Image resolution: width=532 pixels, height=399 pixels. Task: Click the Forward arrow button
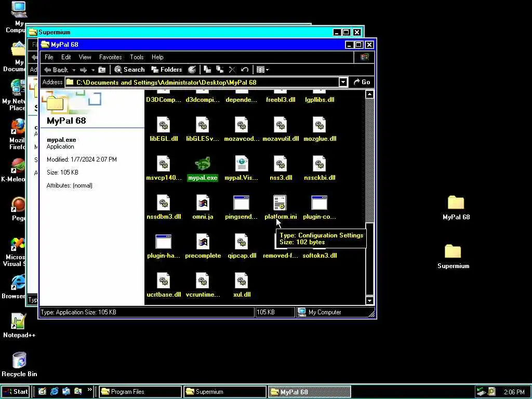[x=84, y=70]
